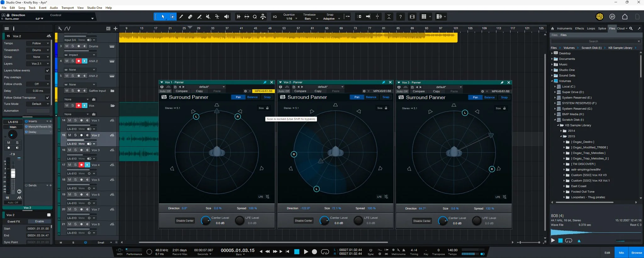Click the Record transport button

(x=314, y=252)
